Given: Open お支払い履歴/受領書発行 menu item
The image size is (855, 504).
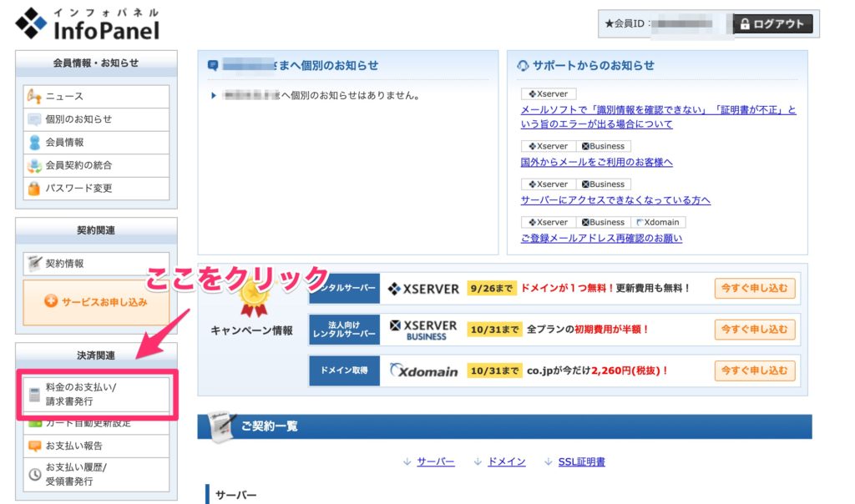Looking at the screenshot, I should click(x=96, y=474).
